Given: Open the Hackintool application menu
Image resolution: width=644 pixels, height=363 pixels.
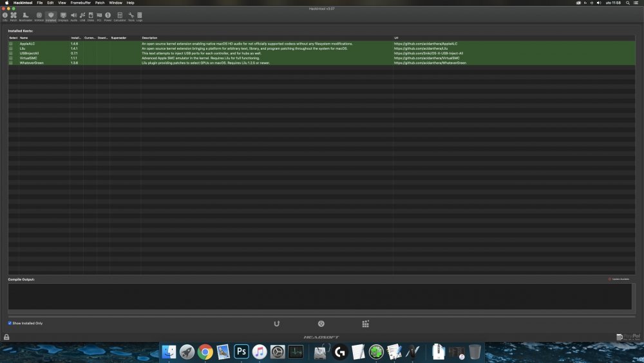Looking at the screenshot, I should [23, 3].
